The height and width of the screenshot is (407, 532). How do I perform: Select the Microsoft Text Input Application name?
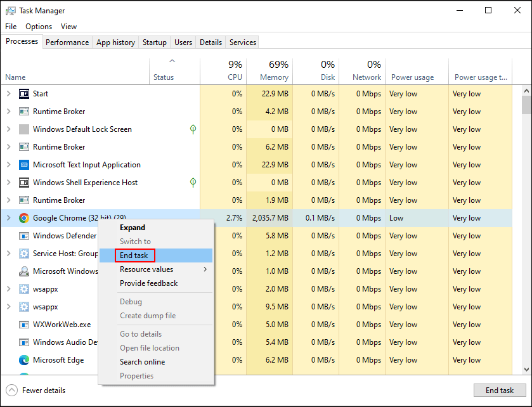(86, 165)
